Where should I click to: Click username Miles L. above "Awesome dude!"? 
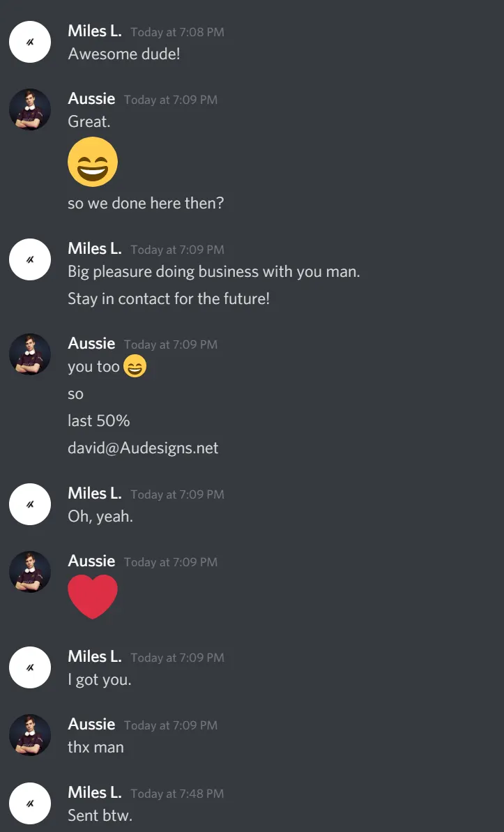94,31
